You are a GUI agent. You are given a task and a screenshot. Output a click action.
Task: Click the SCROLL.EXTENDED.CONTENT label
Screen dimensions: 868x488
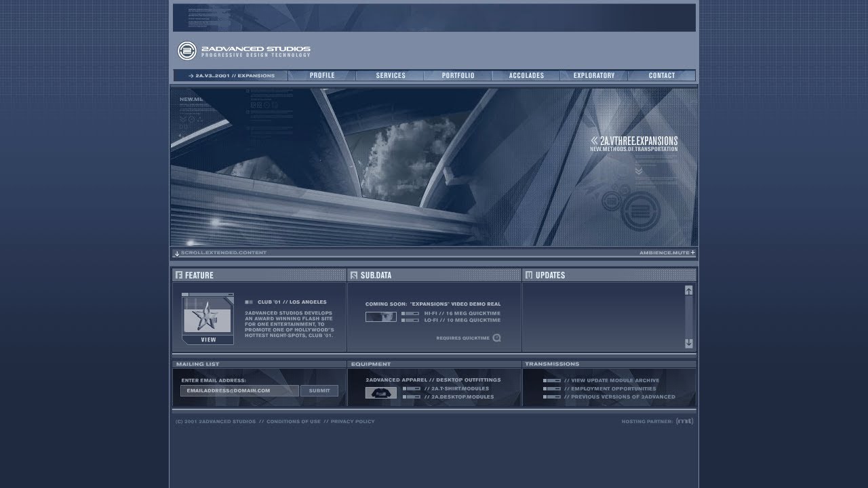pos(224,253)
